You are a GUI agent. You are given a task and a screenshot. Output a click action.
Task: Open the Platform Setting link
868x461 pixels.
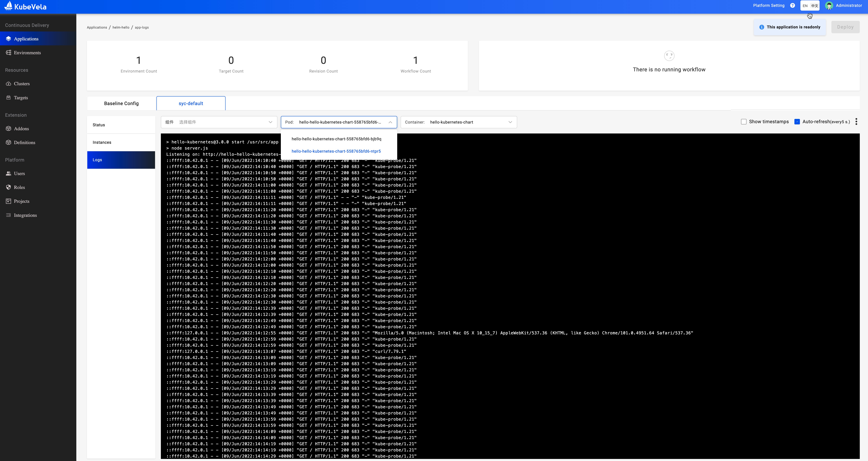[769, 5]
